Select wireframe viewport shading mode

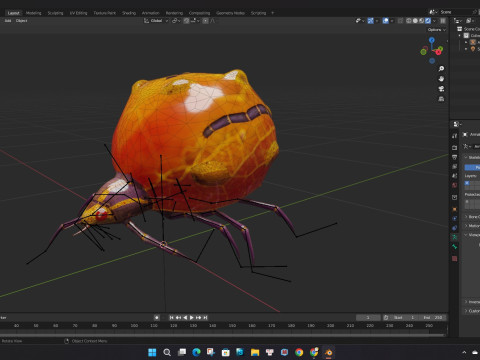[x=409, y=21]
